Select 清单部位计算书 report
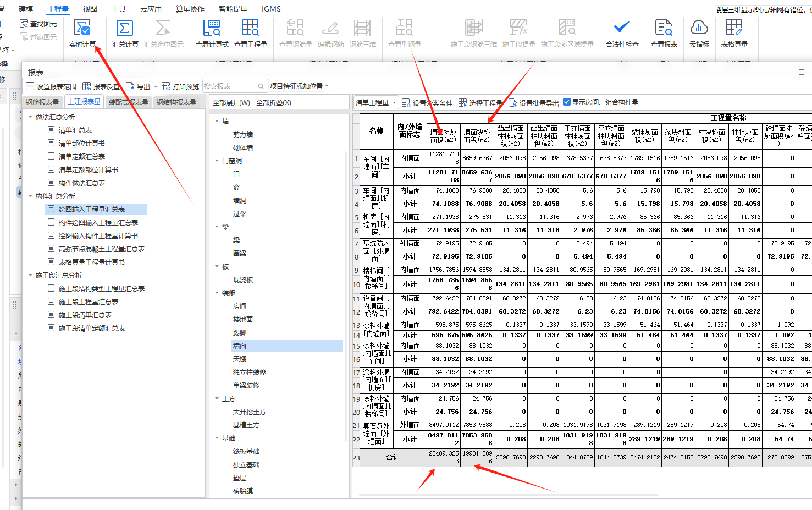Viewport: 812px width, 510px height. coord(82,143)
